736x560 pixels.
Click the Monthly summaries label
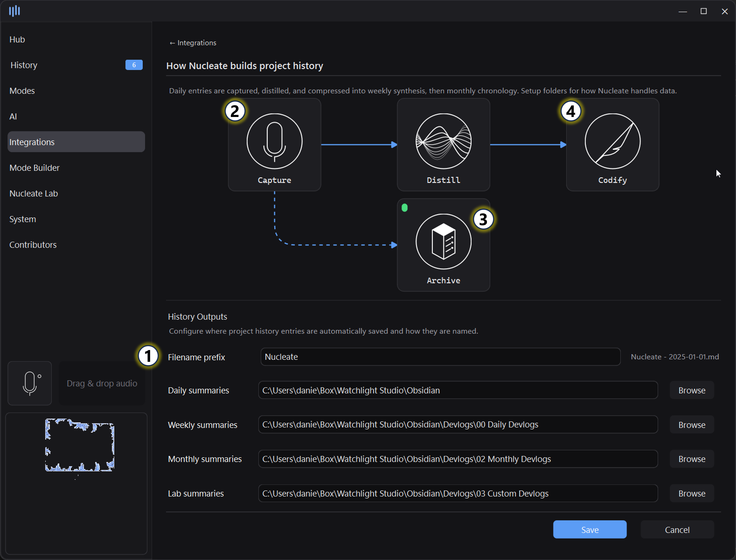[x=205, y=459]
